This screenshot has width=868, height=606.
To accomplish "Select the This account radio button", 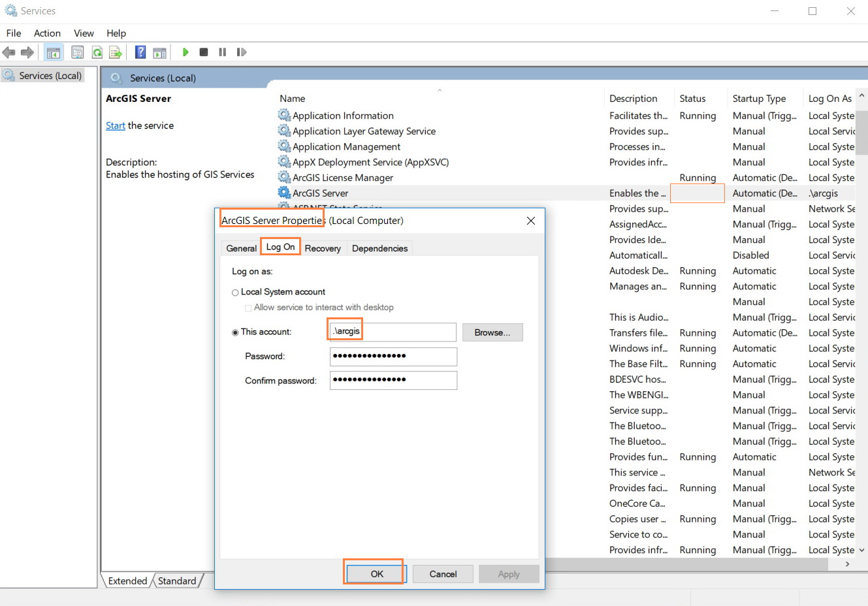I will point(235,332).
